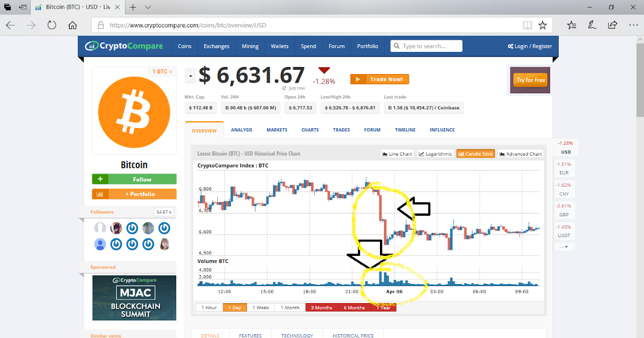Viewport: 644px width, 338px height.
Task: Set chart range to 1 Day
Action: click(236, 307)
